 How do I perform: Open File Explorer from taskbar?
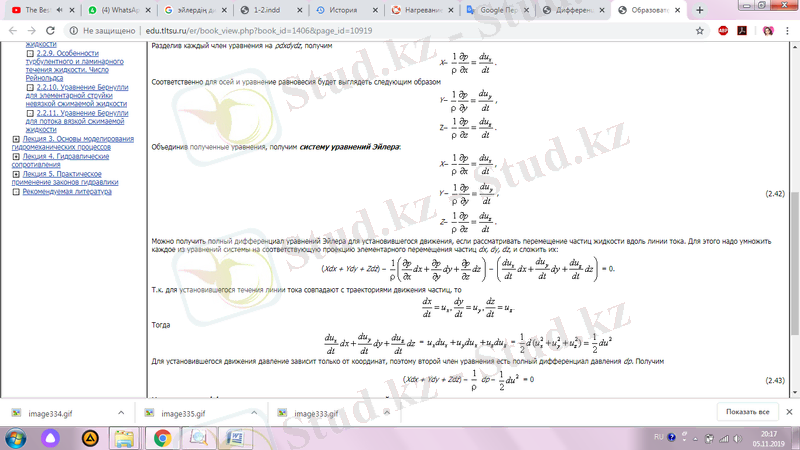(x=124, y=438)
